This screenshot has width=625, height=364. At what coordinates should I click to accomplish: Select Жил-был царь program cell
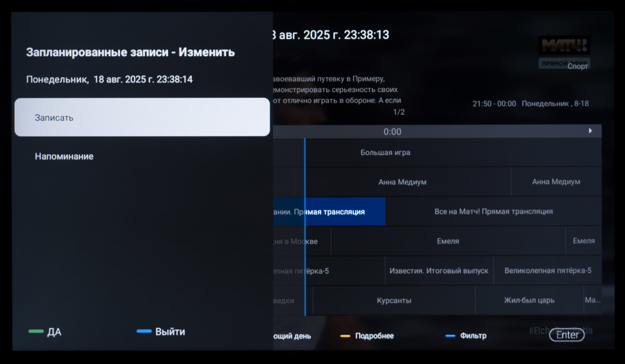click(x=529, y=300)
